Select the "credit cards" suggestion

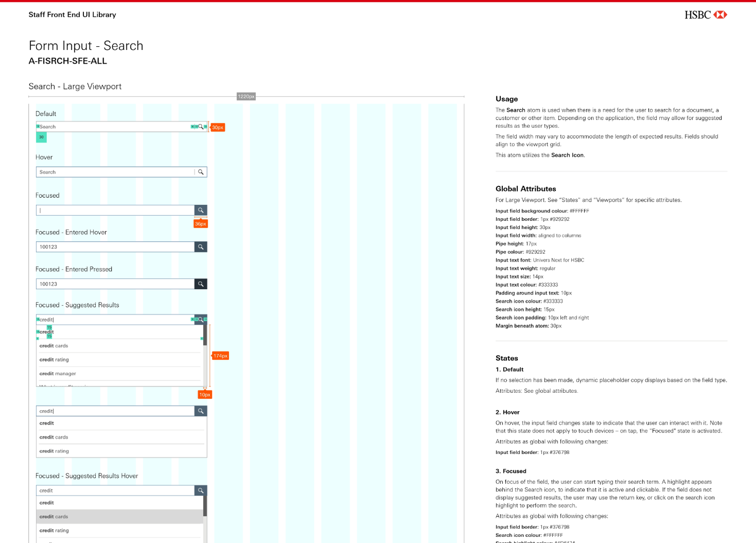pos(53,345)
